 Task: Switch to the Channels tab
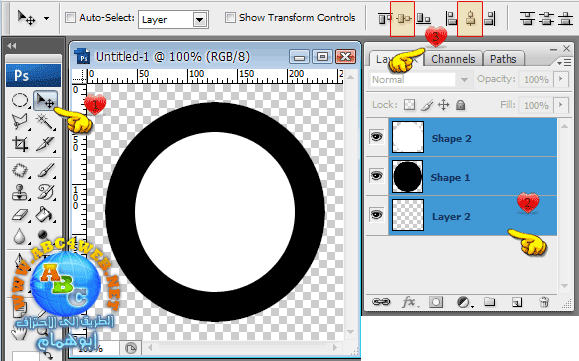pyautogui.click(x=453, y=59)
